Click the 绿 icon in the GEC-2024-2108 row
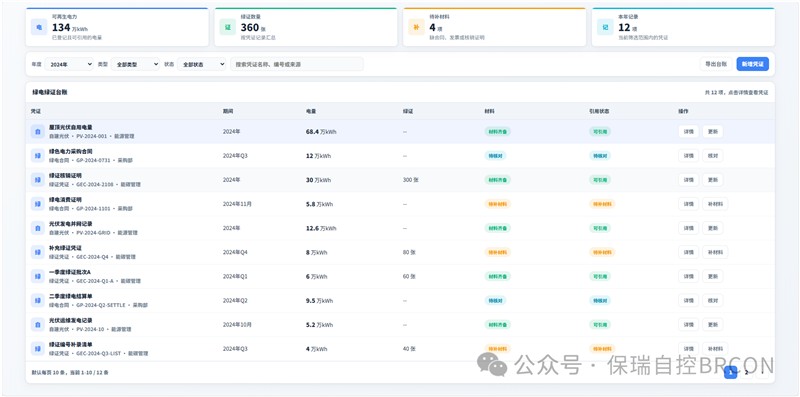800x397 pixels. pos(37,180)
